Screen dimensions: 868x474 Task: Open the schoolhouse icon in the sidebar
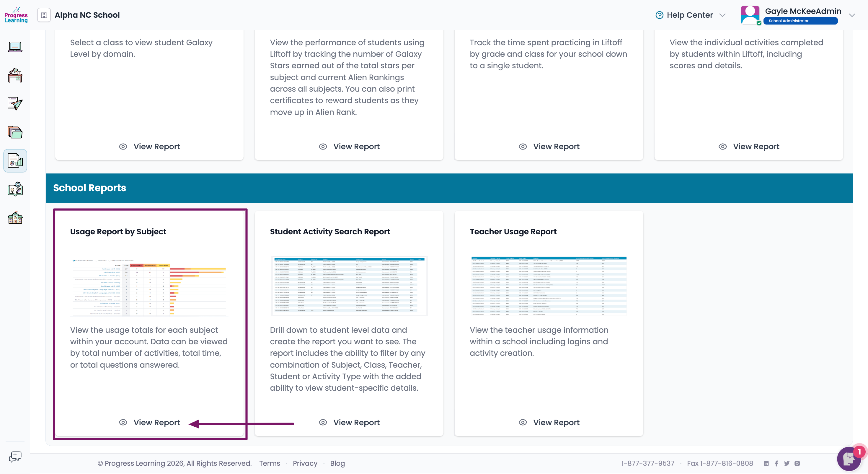click(x=15, y=217)
